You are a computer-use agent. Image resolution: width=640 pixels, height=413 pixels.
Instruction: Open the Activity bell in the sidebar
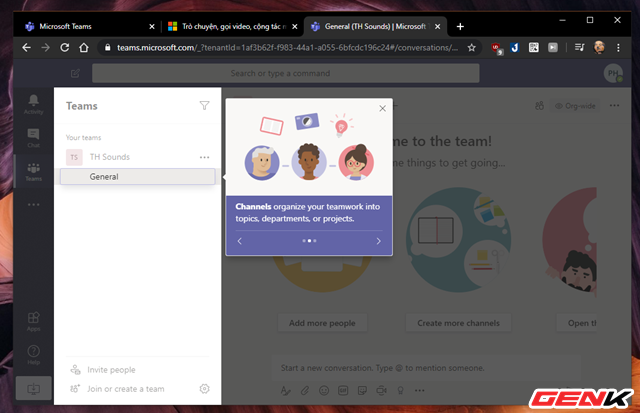34,104
